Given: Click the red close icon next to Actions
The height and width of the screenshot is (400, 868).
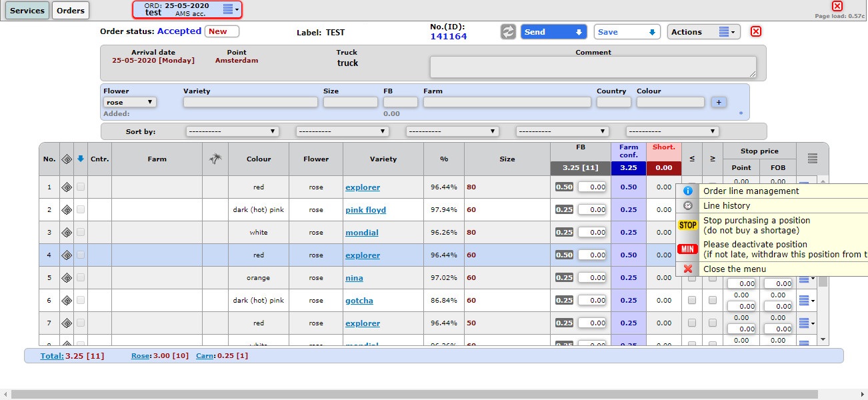Looking at the screenshot, I should coord(756,32).
